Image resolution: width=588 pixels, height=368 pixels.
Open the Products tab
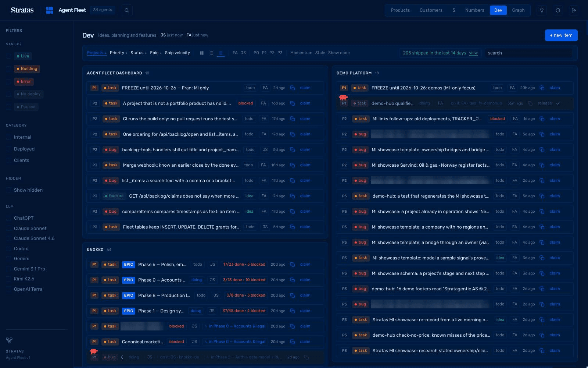(400, 10)
